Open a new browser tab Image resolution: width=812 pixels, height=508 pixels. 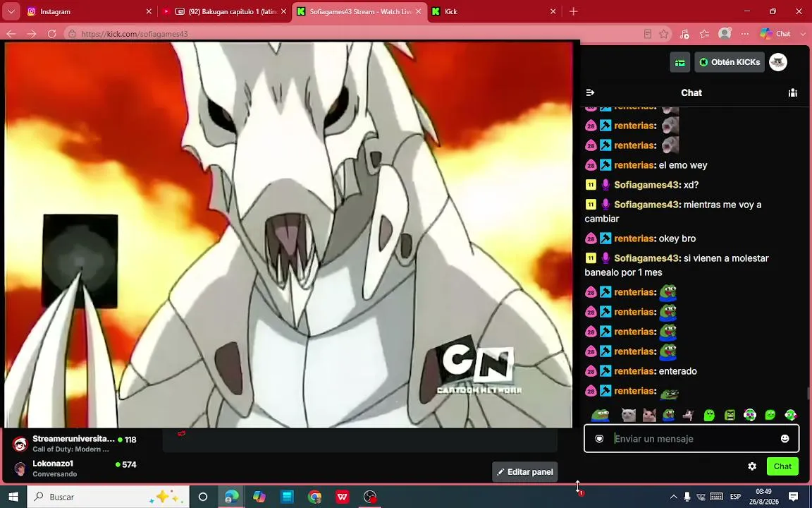point(573,11)
